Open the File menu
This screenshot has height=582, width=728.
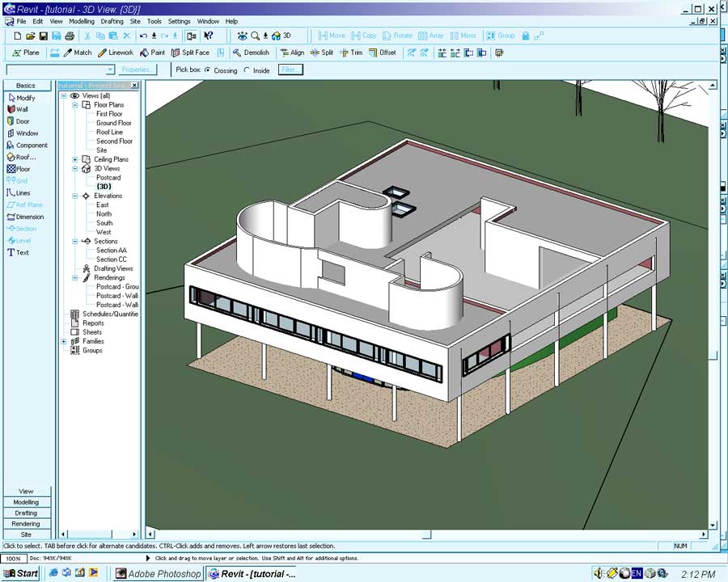point(21,21)
